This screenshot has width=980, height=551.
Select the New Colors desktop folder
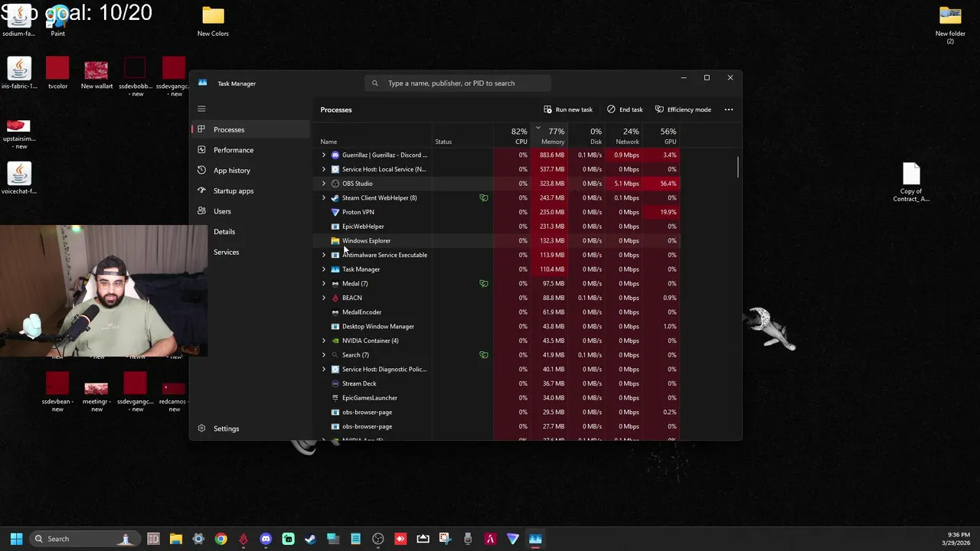pyautogui.click(x=213, y=21)
